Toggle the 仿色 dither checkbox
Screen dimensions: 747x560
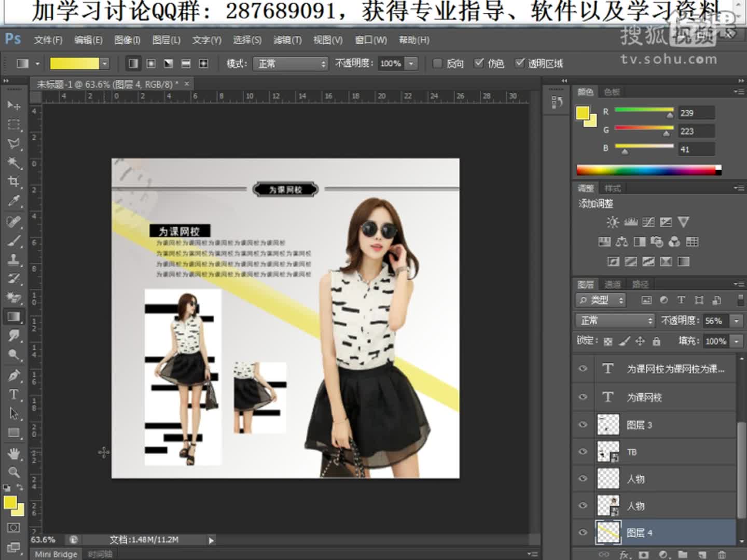click(x=479, y=63)
